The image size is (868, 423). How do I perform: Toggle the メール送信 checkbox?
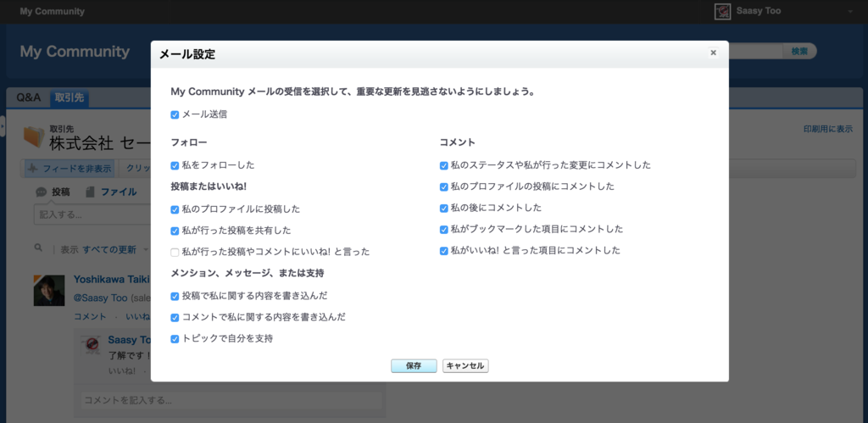[x=175, y=115]
